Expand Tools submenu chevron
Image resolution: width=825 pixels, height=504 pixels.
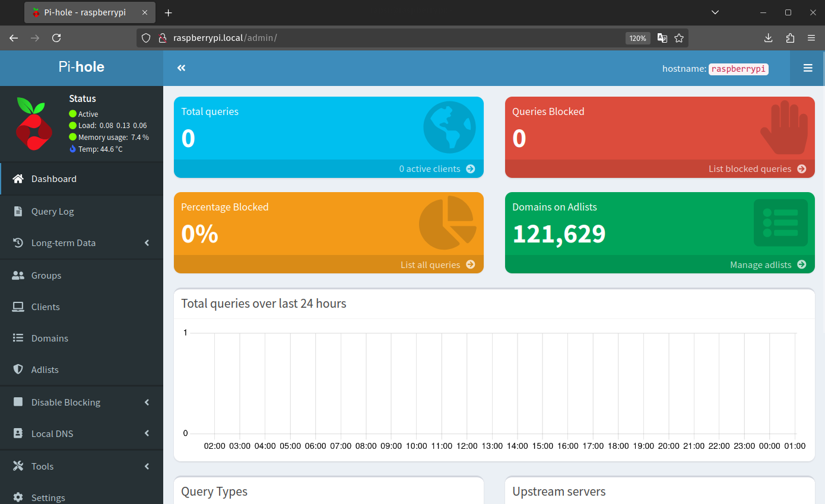pyautogui.click(x=147, y=466)
